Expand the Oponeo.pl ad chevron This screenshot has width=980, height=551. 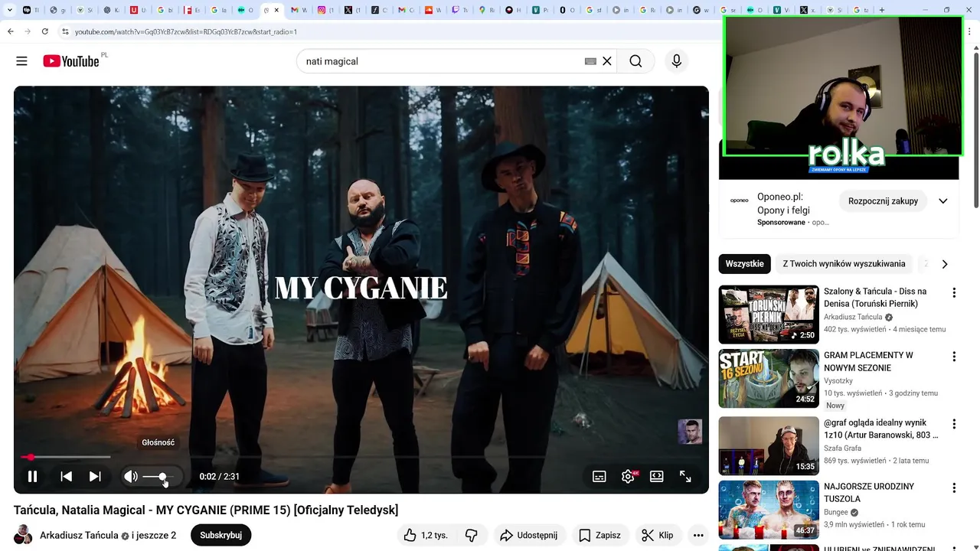point(943,201)
